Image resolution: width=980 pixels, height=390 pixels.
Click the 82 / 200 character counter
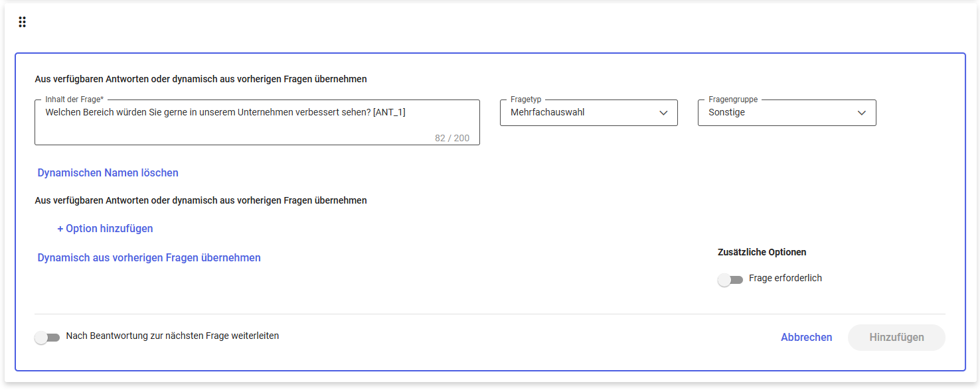point(452,138)
